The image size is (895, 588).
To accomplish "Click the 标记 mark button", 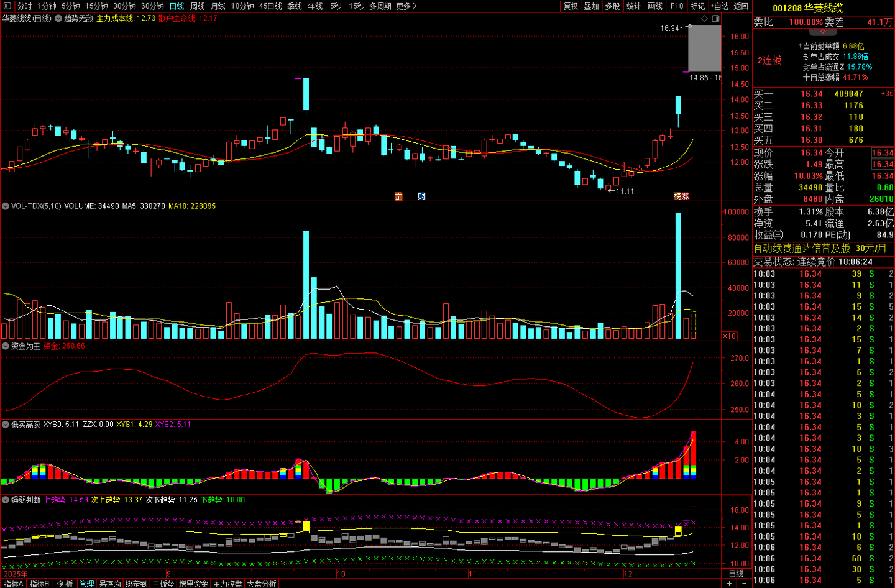I will click(x=697, y=6).
